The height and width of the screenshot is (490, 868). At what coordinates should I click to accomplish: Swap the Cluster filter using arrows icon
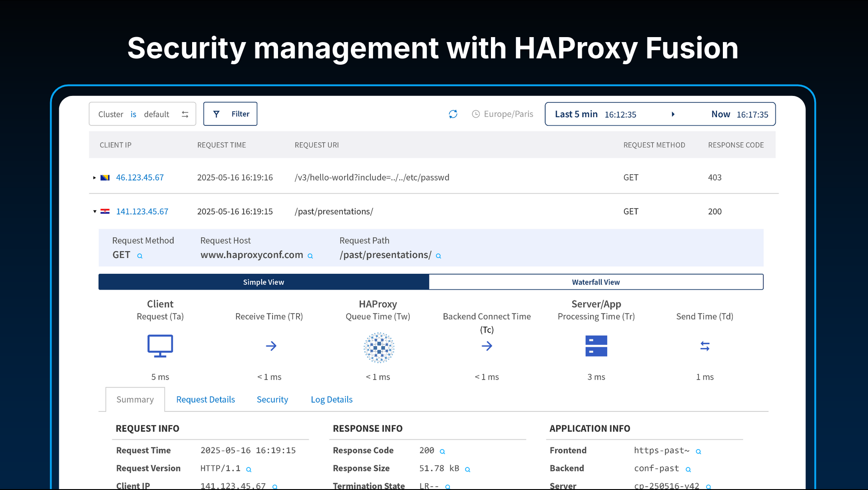pyautogui.click(x=185, y=114)
